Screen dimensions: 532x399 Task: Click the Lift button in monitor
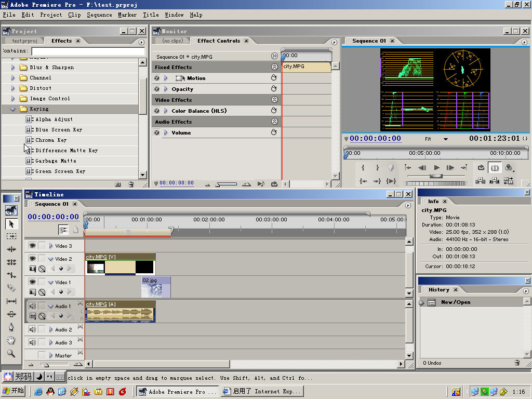click(x=480, y=180)
